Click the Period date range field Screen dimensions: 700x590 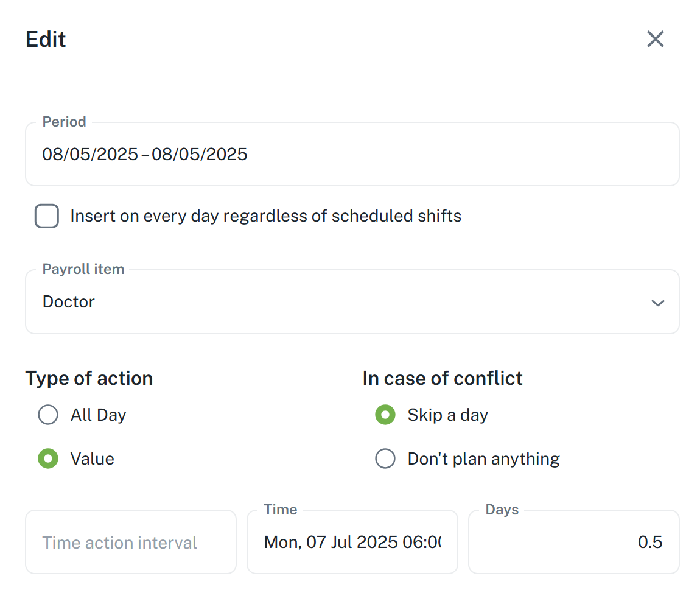pyautogui.click(x=352, y=155)
